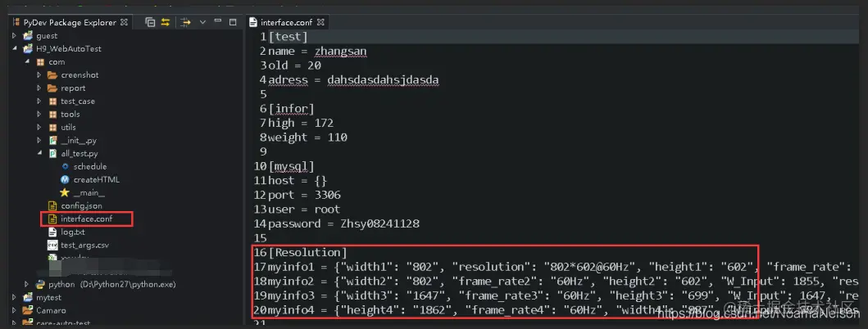Image resolution: width=868 pixels, height=329 pixels.
Task: Click the mytest project icon
Action: click(x=28, y=297)
